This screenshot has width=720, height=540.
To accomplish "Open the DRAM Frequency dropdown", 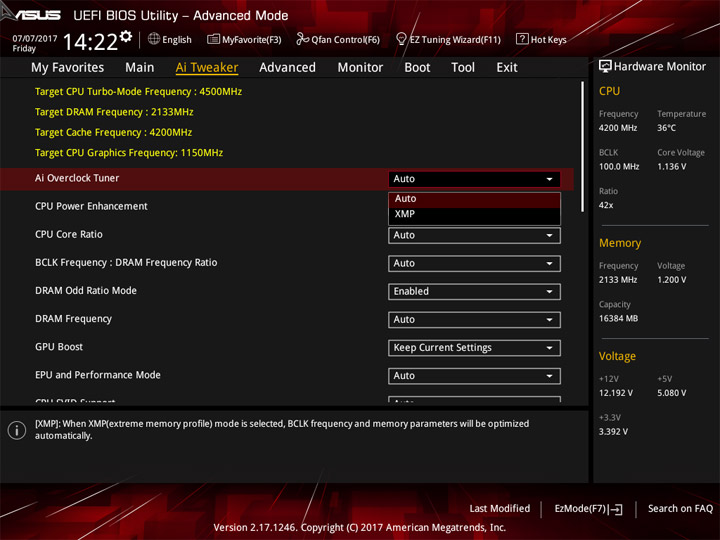I will coord(474,319).
